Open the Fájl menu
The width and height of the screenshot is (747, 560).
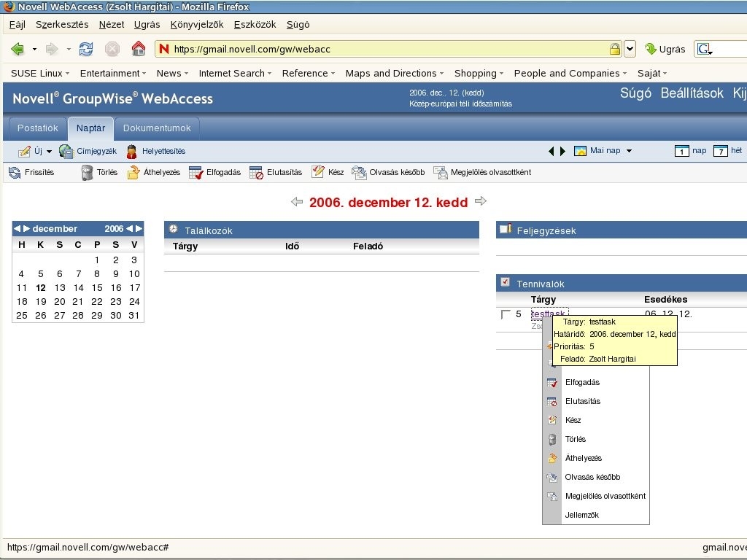pos(18,25)
